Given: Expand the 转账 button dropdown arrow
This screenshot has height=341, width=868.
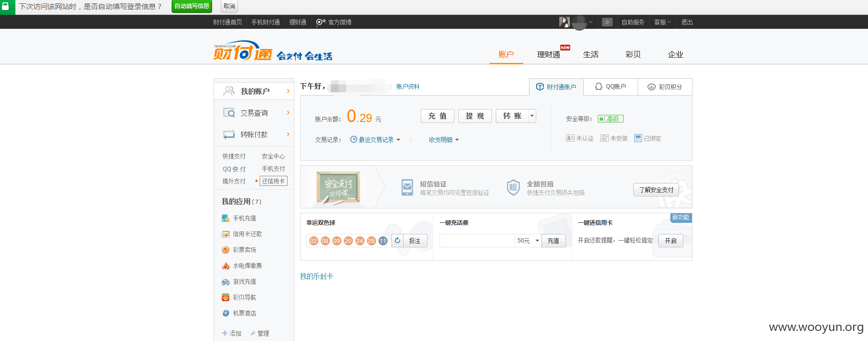Looking at the screenshot, I should [532, 116].
